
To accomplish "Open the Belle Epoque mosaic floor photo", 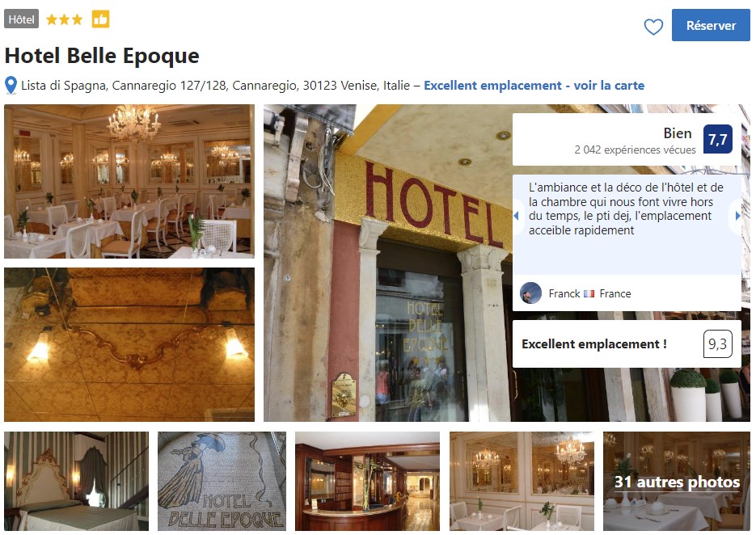I will pos(222,481).
